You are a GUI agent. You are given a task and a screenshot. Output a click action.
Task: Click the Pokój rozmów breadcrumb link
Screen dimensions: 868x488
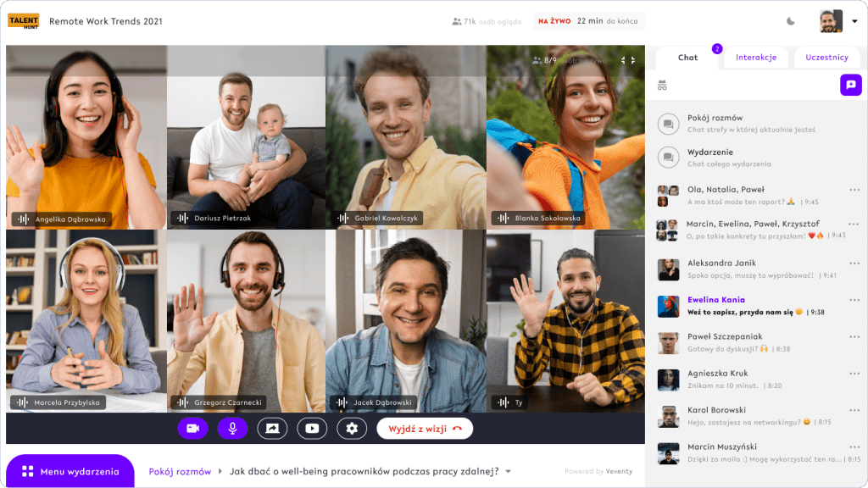(180, 472)
